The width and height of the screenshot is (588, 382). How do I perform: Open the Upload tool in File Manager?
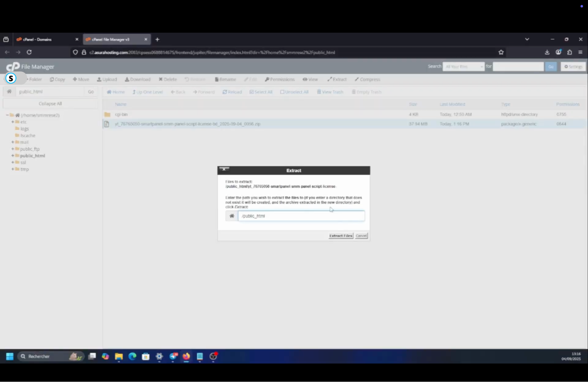tap(107, 79)
